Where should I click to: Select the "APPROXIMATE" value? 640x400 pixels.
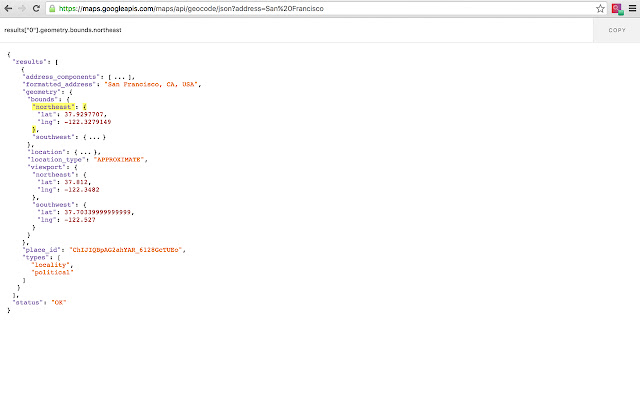[119, 160]
